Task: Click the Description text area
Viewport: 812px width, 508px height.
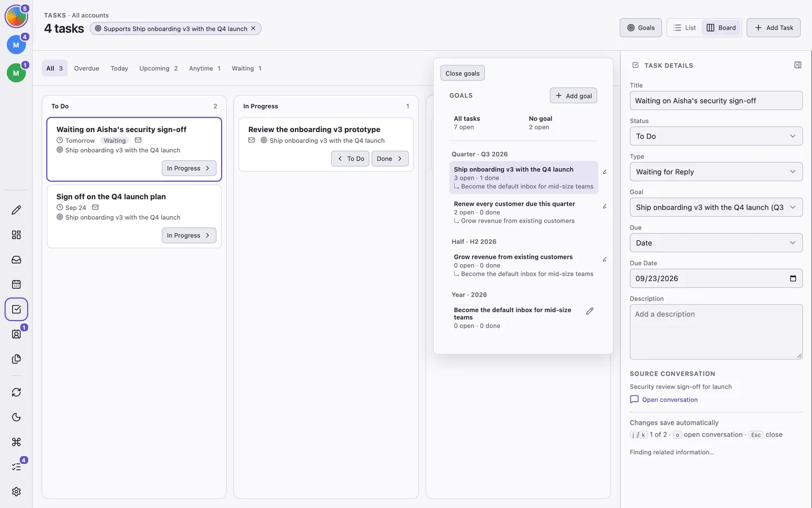Action: pos(716,332)
